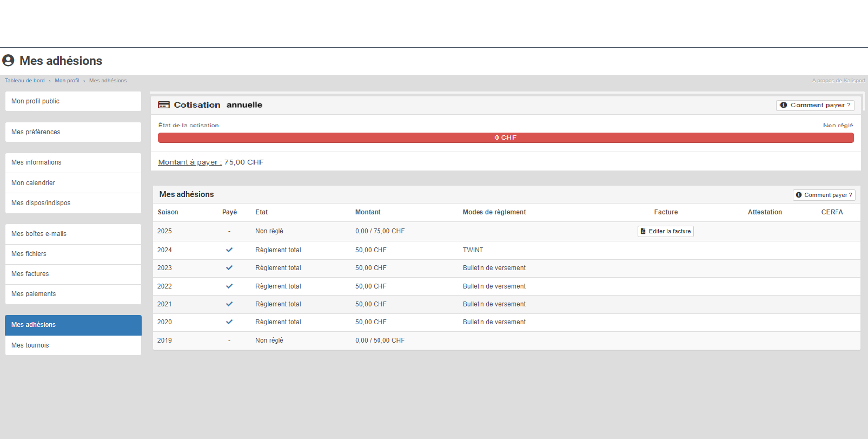Open Comment payer help in Cotisation panel
The width and height of the screenshot is (868, 439).
pyautogui.click(x=815, y=105)
